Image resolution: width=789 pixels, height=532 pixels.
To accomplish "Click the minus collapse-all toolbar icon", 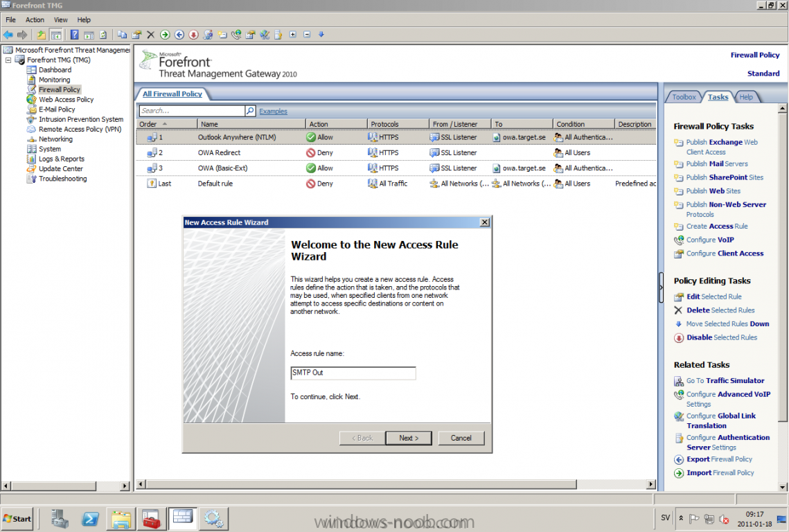I will (307, 35).
